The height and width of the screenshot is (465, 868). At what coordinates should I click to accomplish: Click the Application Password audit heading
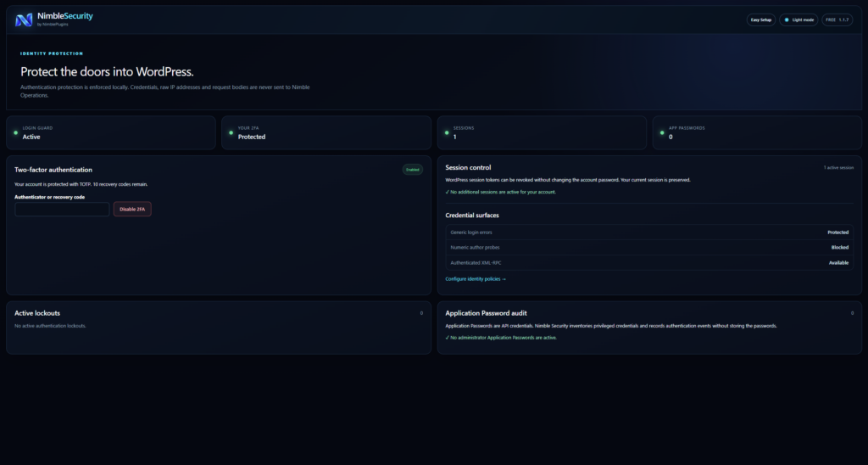[486, 313]
